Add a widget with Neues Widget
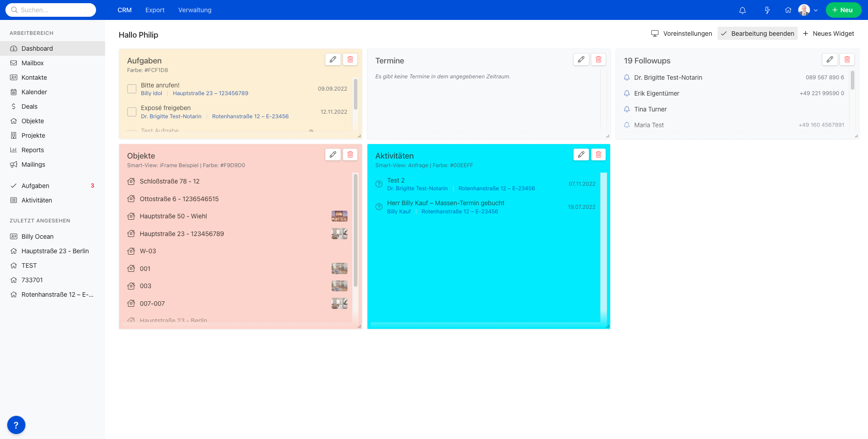 coord(829,34)
